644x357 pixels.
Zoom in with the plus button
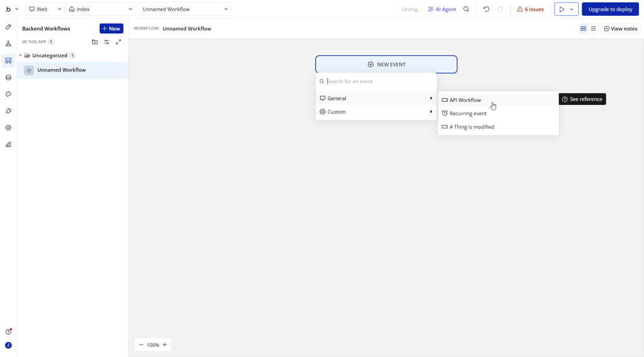pyautogui.click(x=165, y=344)
